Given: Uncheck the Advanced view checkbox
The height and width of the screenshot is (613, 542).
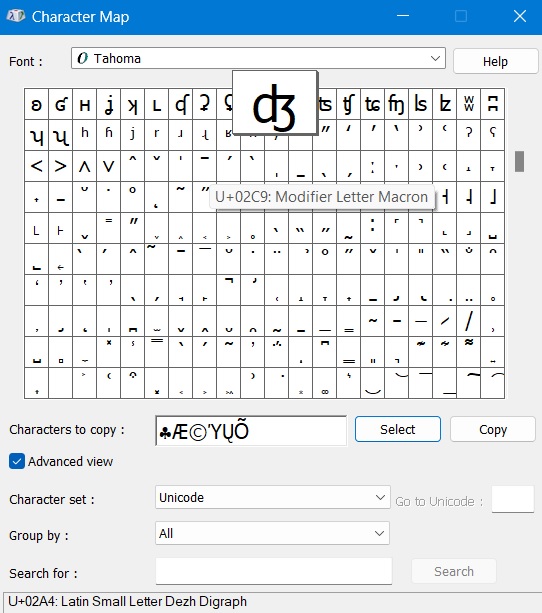Looking at the screenshot, I should point(17,461).
